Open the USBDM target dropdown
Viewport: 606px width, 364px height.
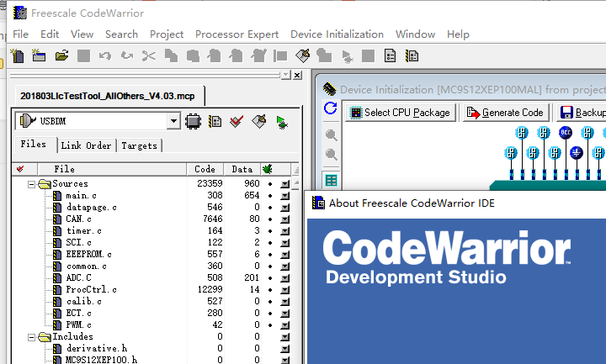tap(173, 122)
